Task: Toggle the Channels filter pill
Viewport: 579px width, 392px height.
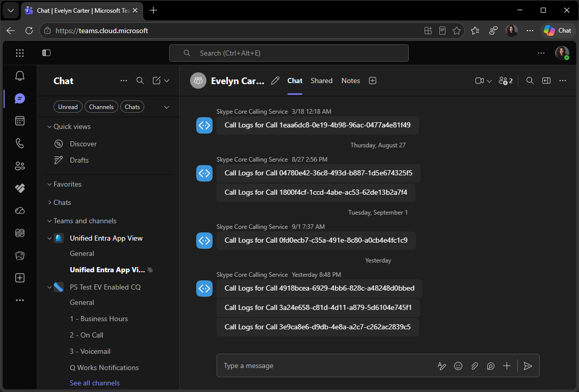Action: pos(101,107)
